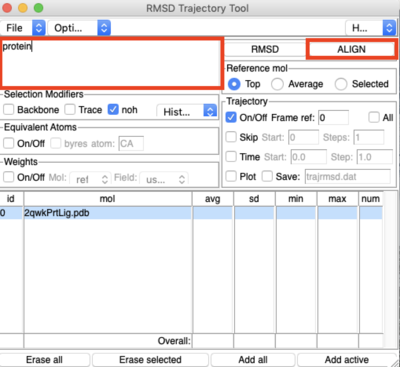Click the Skip Start input field
The image size is (400, 367).
pos(303,137)
